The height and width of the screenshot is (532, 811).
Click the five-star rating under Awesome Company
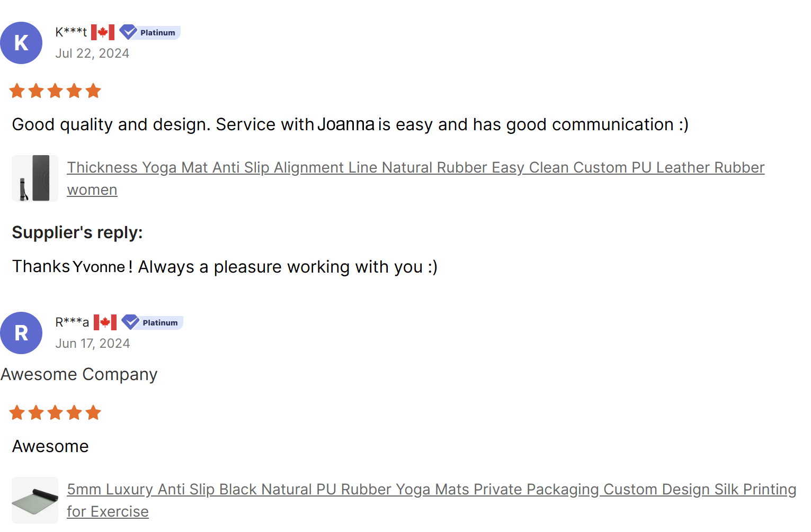coord(55,413)
